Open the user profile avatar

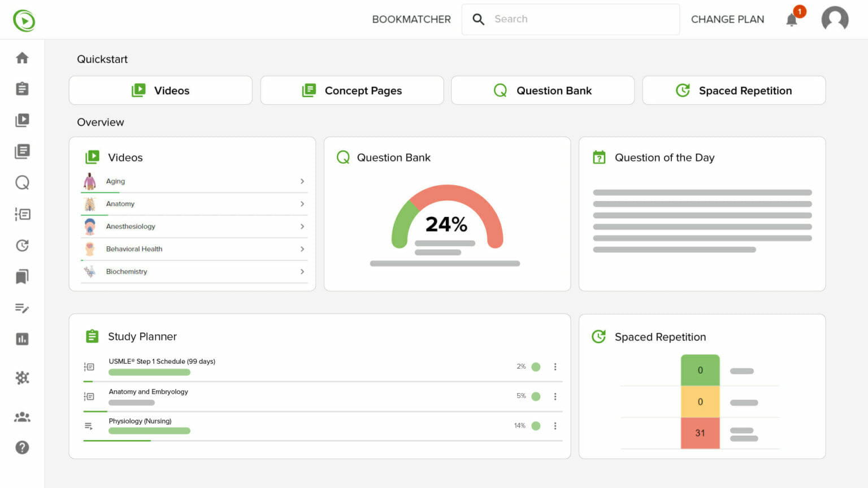(x=835, y=19)
